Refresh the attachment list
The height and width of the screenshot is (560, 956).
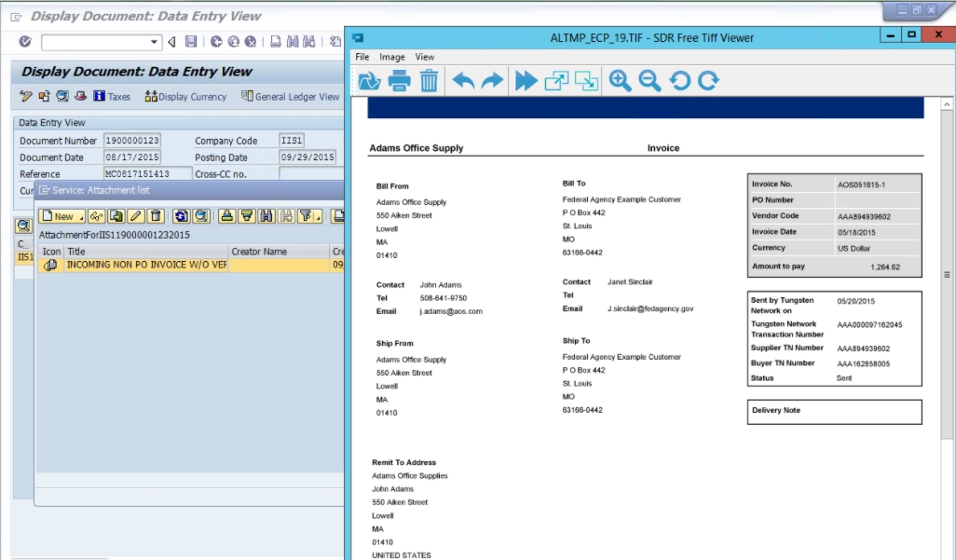pos(181,216)
